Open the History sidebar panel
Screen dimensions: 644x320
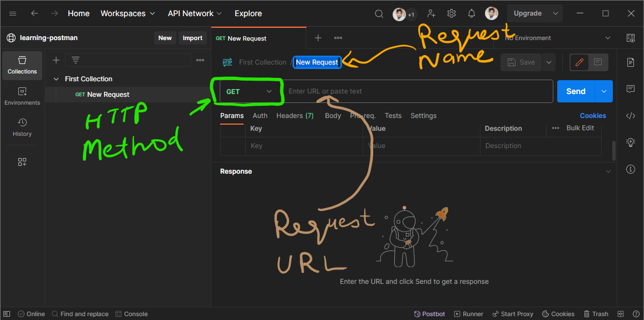pos(22,128)
